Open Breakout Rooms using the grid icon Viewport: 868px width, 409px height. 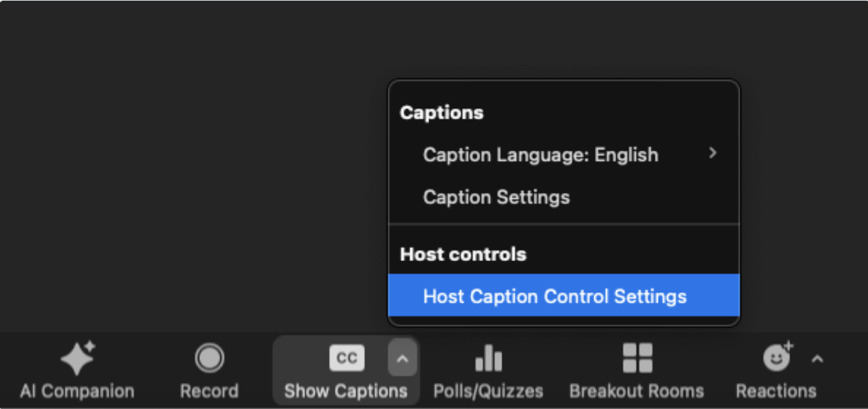tap(637, 358)
